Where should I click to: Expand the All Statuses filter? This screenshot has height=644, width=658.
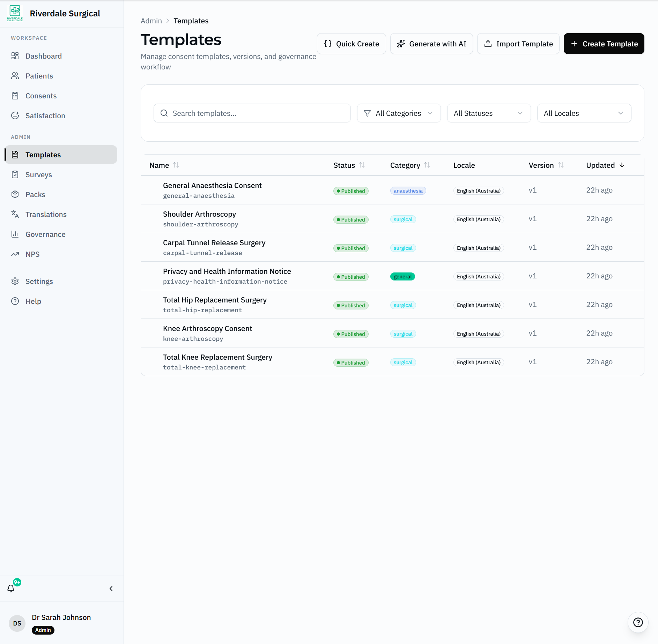[488, 113]
